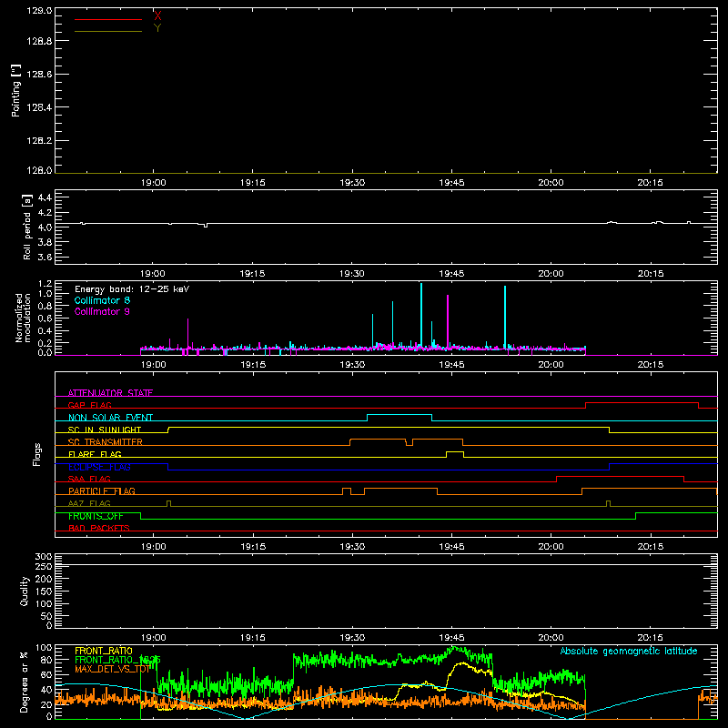Click the 129.0 value on Pointing axis

tap(39, 11)
